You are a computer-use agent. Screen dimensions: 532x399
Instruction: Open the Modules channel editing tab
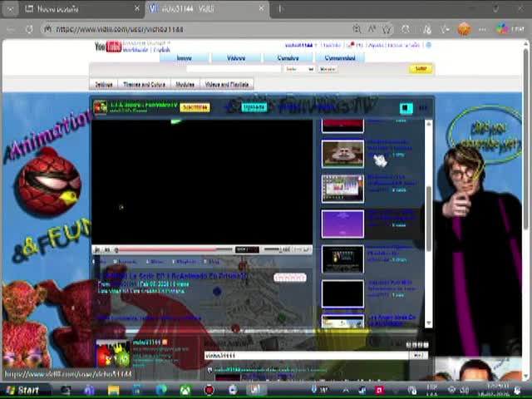tap(185, 84)
